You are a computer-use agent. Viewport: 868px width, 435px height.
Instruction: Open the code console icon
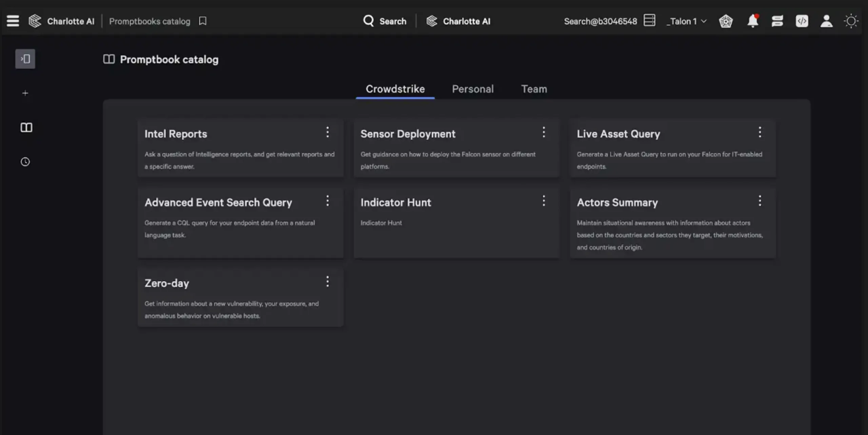802,21
